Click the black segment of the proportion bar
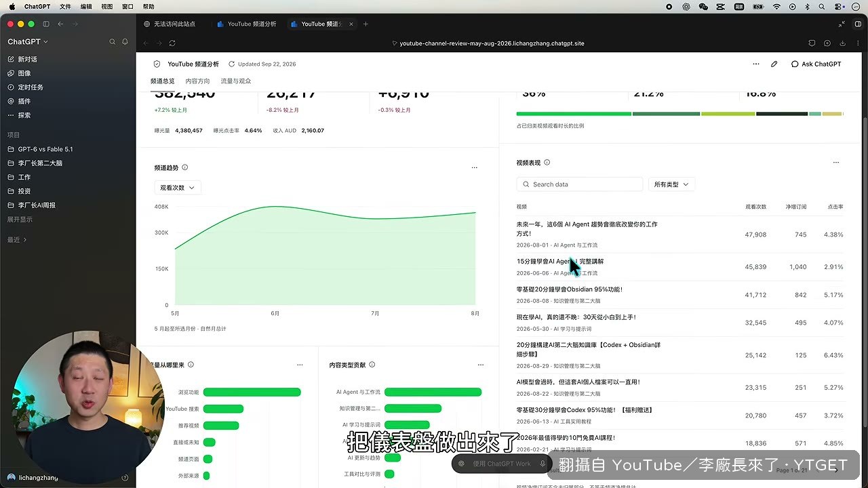Screen dimensions: 868x488 point(782,114)
